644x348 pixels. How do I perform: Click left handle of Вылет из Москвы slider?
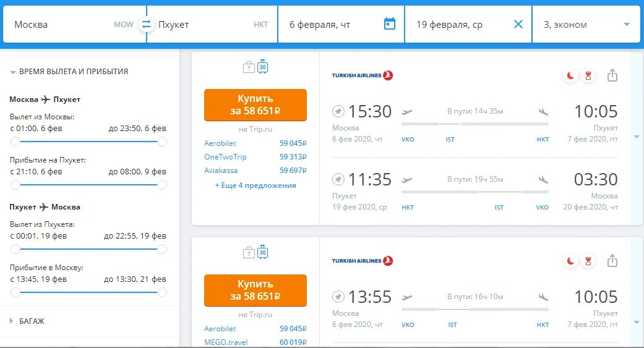point(15,142)
